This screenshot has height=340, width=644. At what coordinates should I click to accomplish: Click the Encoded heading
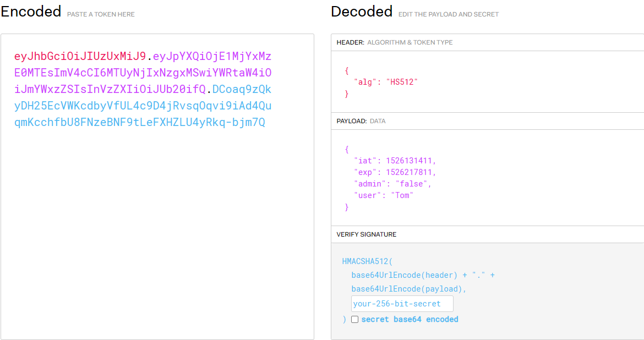[x=31, y=12]
